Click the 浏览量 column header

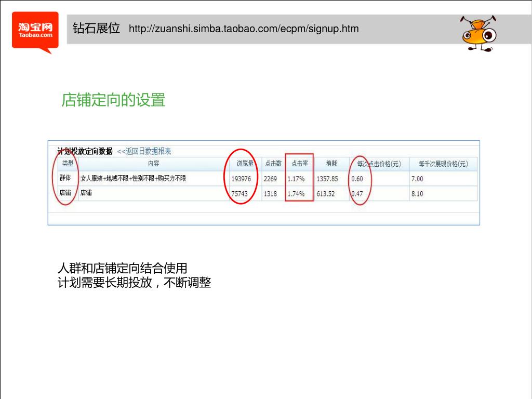(245, 164)
